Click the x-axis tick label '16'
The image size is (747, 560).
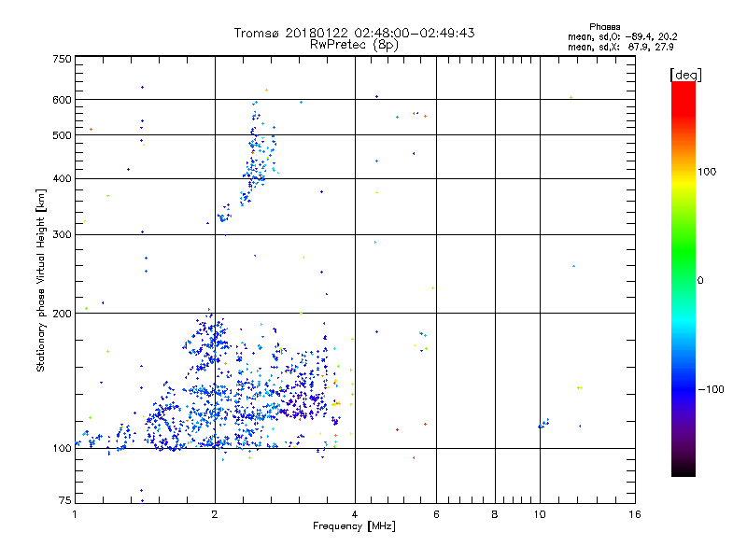(x=635, y=514)
